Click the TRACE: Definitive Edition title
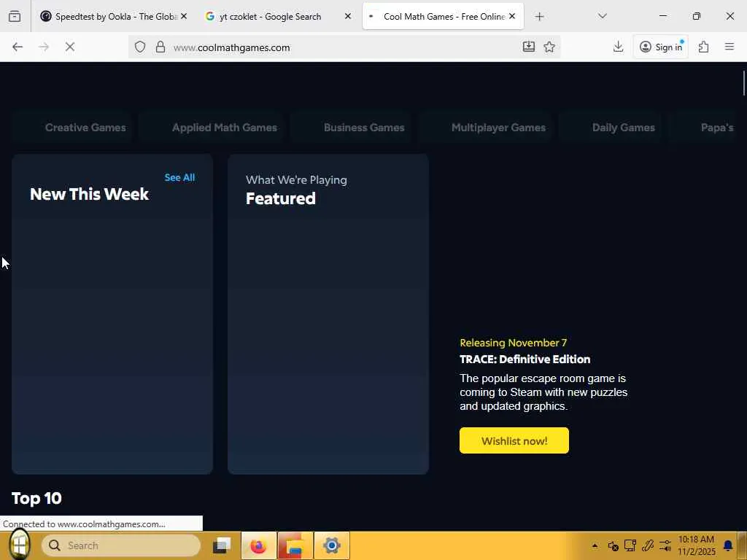The image size is (747, 560). [x=525, y=359]
